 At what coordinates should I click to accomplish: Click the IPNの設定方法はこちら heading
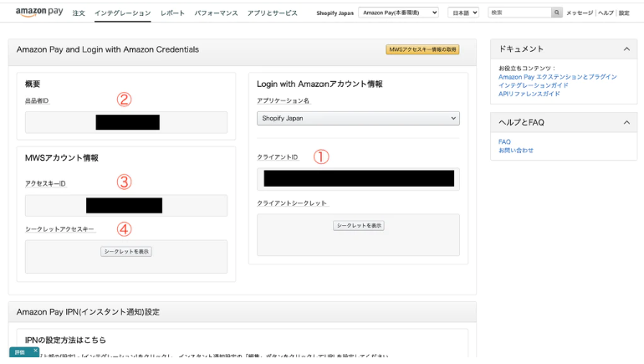pyautogui.click(x=65, y=341)
